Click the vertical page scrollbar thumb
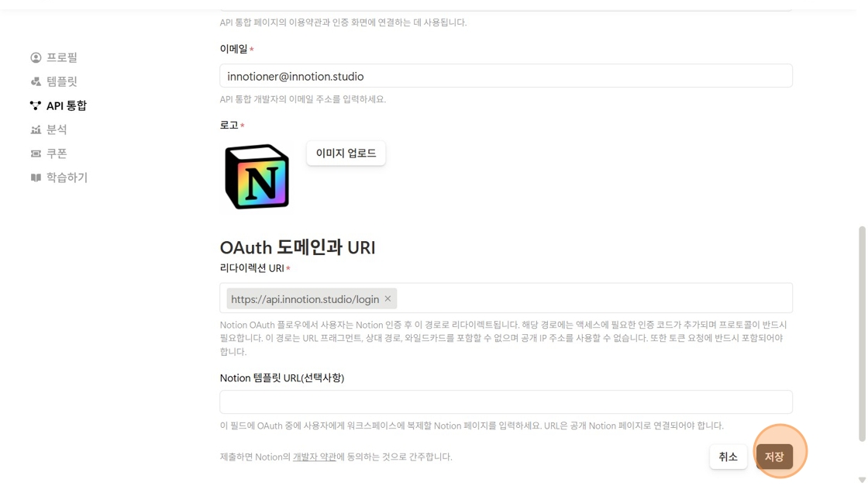Viewport: 868px width, 486px height. pyautogui.click(x=862, y=334)
